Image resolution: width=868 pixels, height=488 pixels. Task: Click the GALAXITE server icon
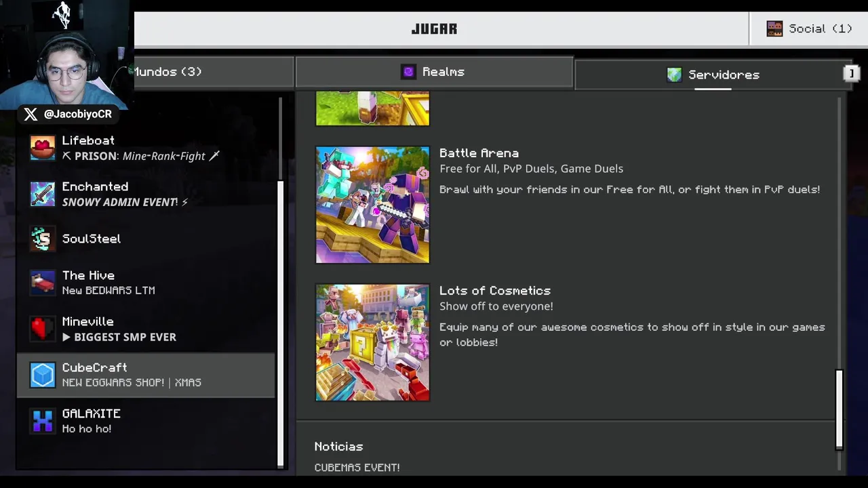click(42, 420)
